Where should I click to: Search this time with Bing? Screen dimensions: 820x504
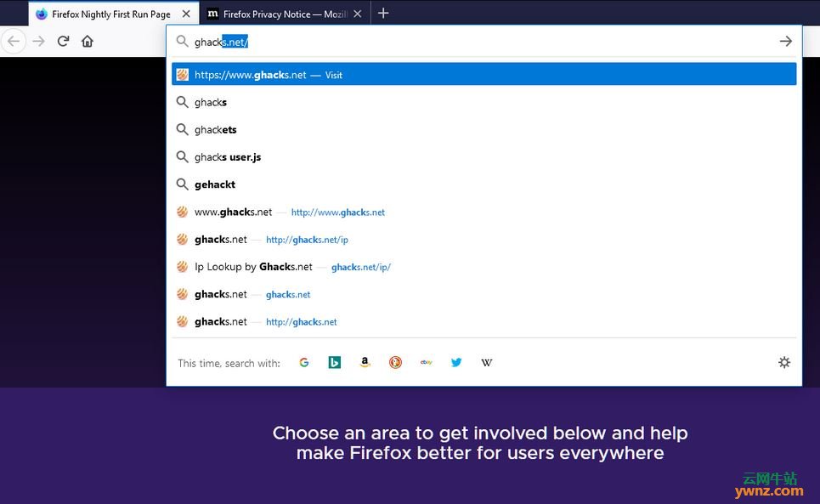point(334,362)
